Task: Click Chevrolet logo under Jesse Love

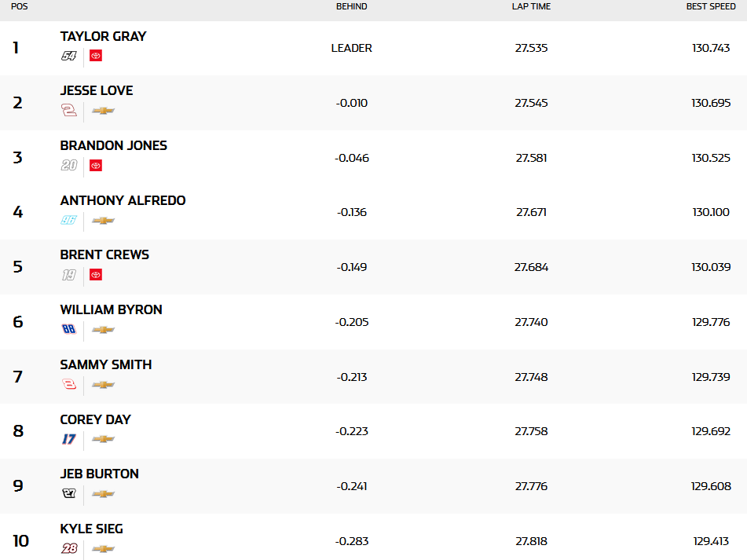Action: point(103,111)
